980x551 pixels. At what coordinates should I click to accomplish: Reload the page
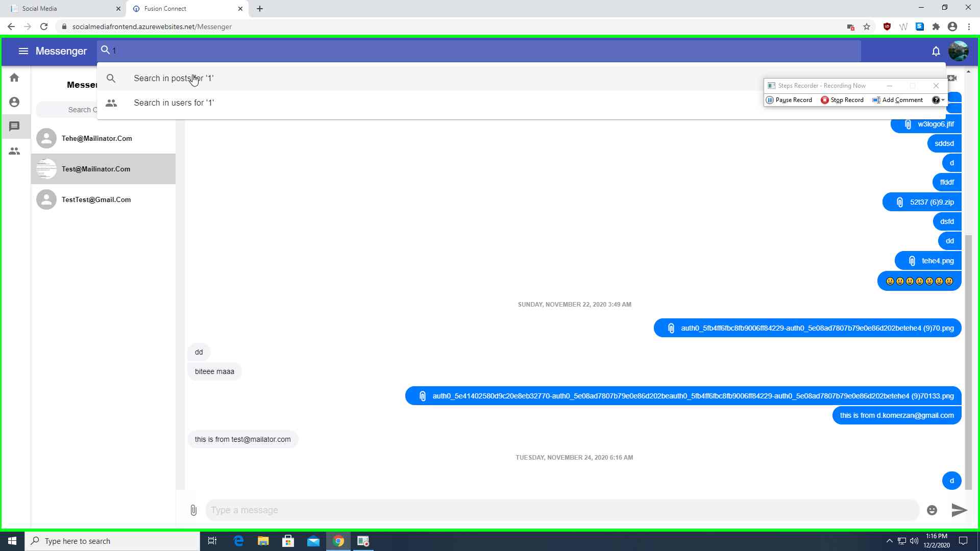[x=44, y=27]
